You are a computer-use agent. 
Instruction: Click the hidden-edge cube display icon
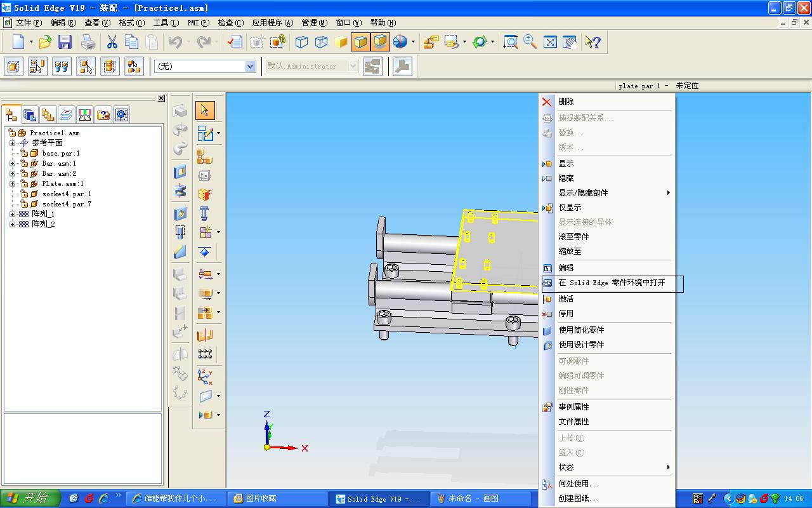tap(322, 42)
